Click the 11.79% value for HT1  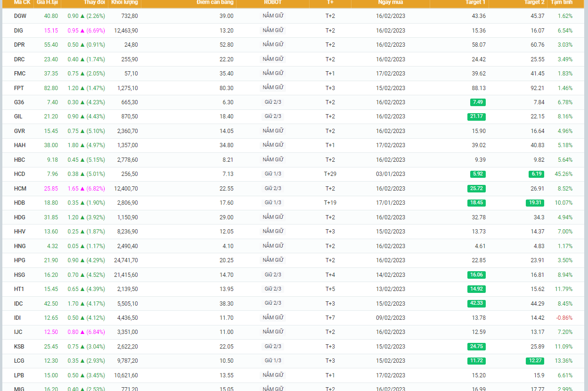[x=563, y=289]
